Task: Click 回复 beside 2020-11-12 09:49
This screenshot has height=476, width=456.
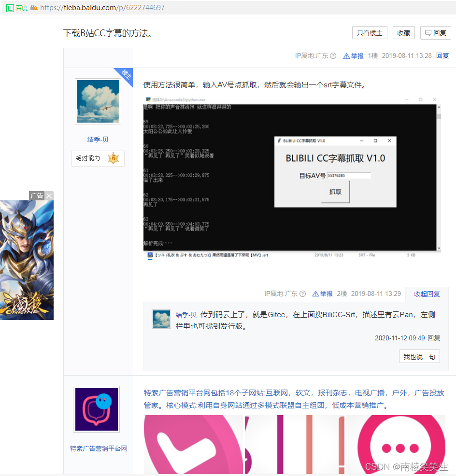Action: [434, 338]
